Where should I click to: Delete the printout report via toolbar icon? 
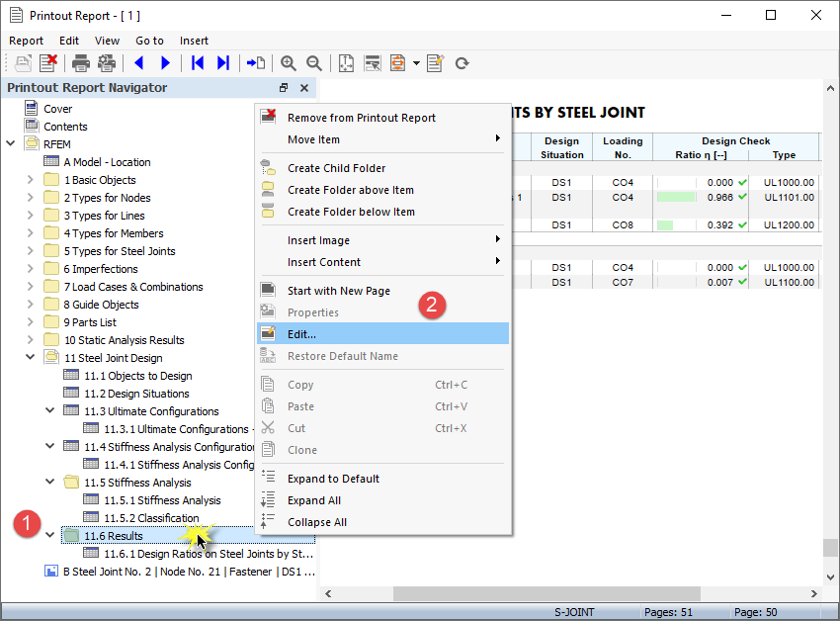[x=47, y=62]
